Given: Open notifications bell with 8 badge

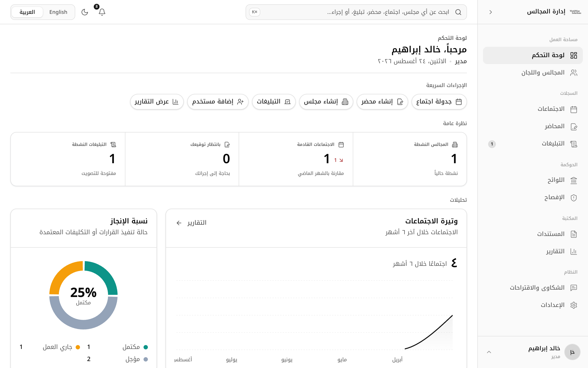Looking at the screenshot, I should tap(102, 12).
